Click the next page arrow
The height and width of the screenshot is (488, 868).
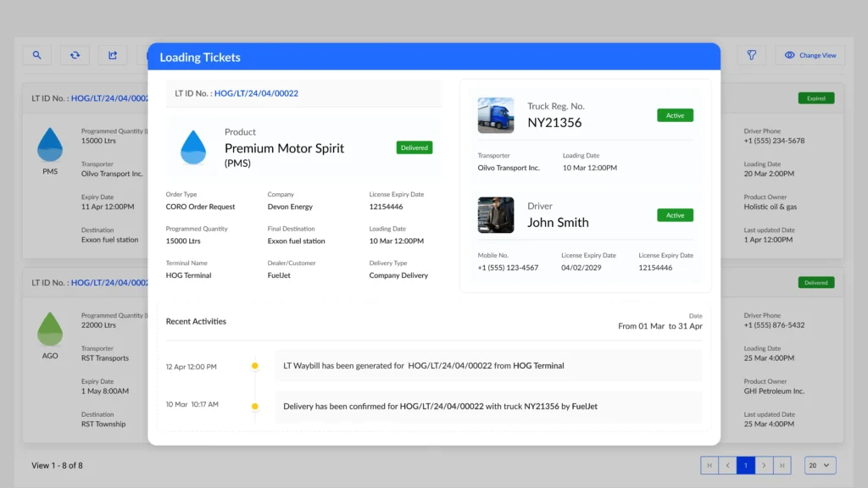coord(764,465)
